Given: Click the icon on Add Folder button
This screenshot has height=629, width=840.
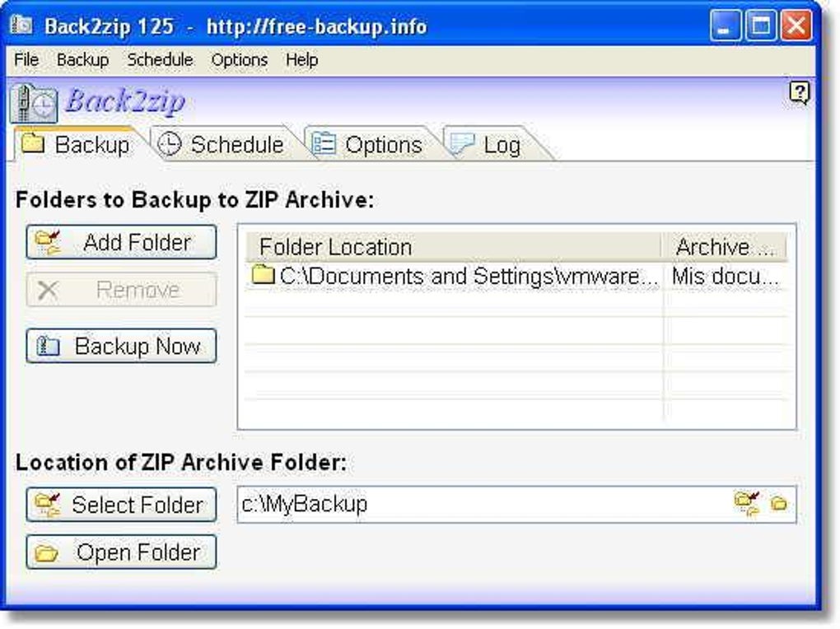Looking at the screenshot, I should [x=49, y=242].
